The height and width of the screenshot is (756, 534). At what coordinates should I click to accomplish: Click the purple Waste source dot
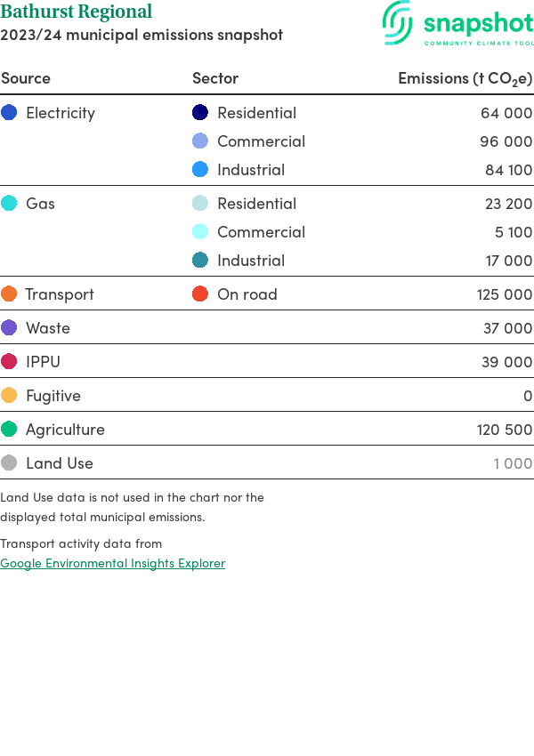click(9, 328)
